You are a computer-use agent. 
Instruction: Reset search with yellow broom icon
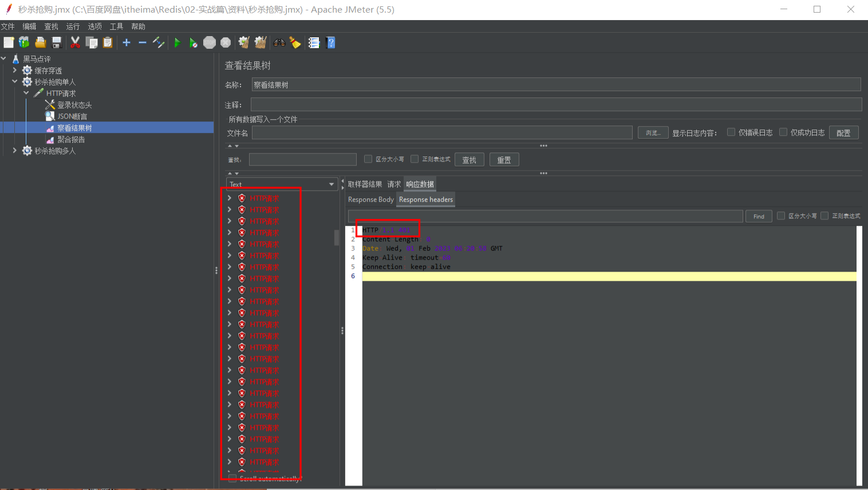tap(295, 42)
